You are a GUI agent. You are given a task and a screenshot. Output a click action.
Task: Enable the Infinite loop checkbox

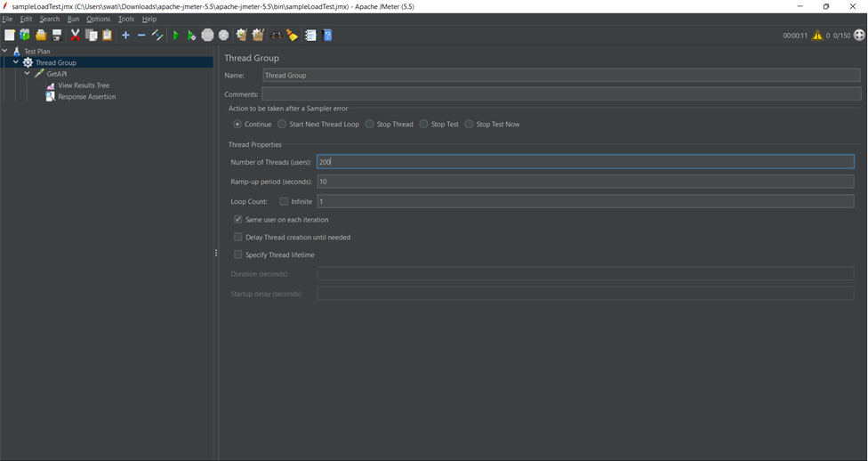click(284, 201)
